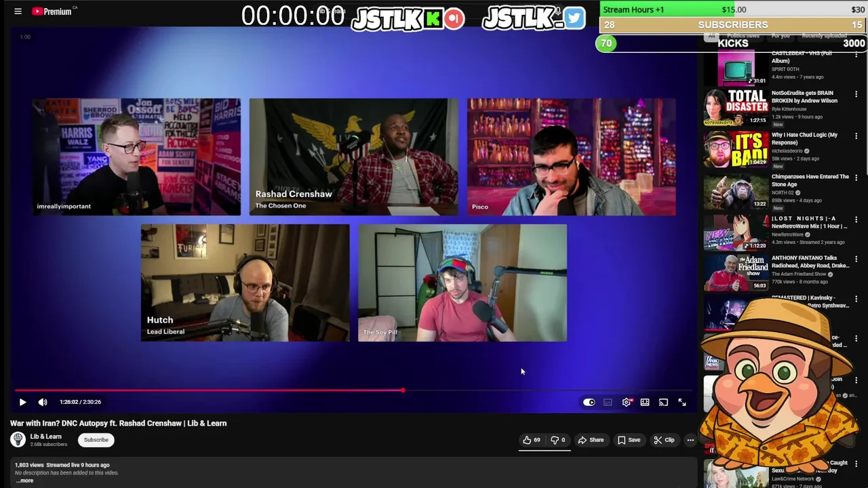Click the 1:26:02 / 2:30:26 time display

(80, 402)
